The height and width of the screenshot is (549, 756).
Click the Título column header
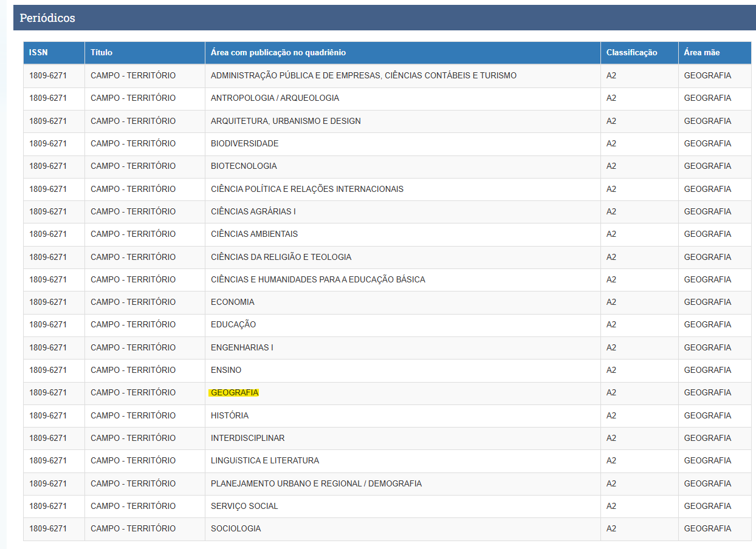click(x=101, y=53)
